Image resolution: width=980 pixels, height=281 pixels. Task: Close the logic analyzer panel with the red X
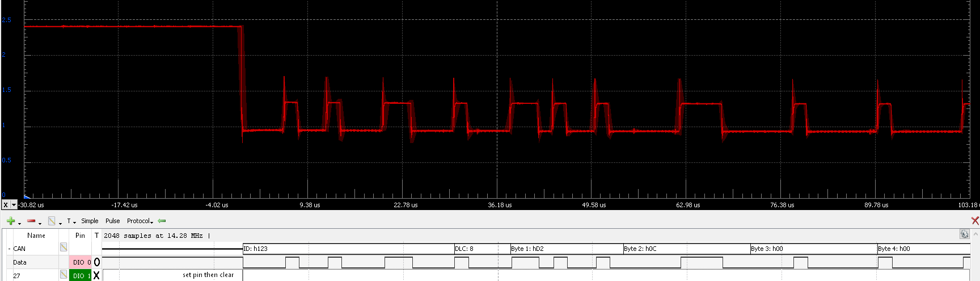(x=975, y=221)
